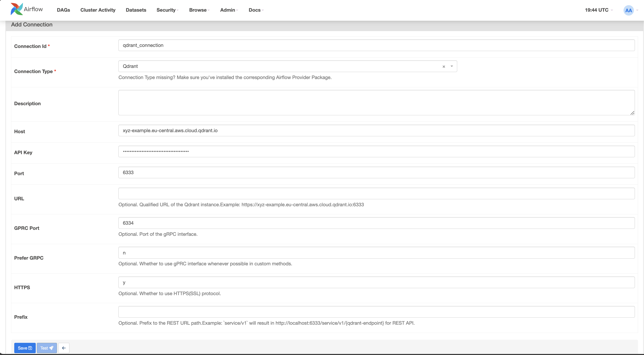
Task: Click the Test connection button
Action: pyautogui.click(x=46, y=347)
